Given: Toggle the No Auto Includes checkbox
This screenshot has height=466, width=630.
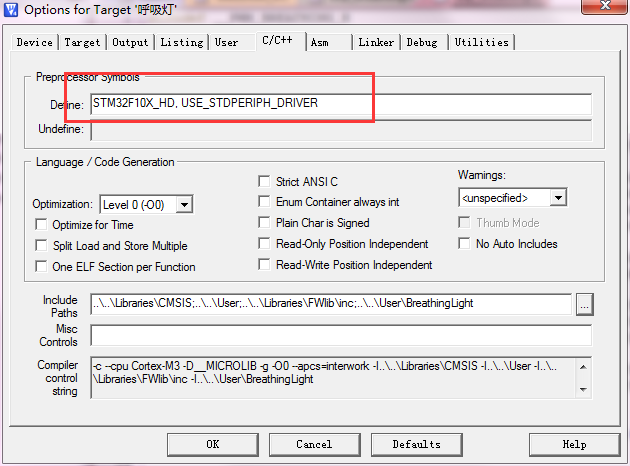Looking at the screenshot, I should 465,244.
